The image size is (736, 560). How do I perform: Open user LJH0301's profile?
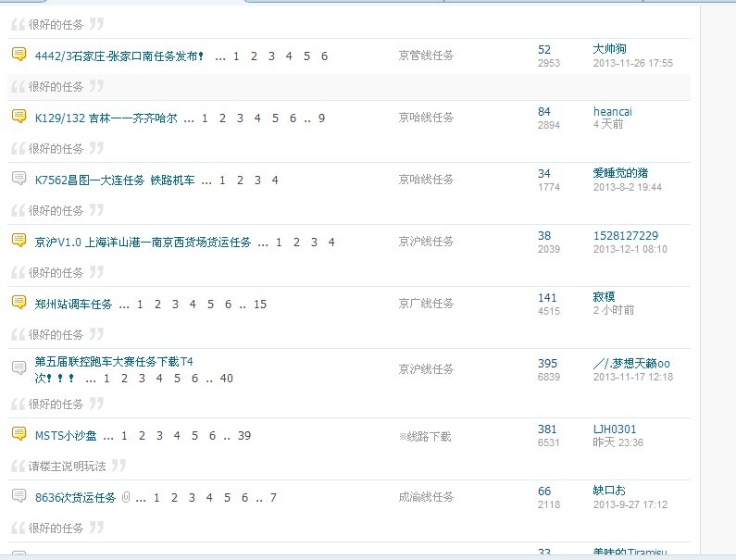614,429
